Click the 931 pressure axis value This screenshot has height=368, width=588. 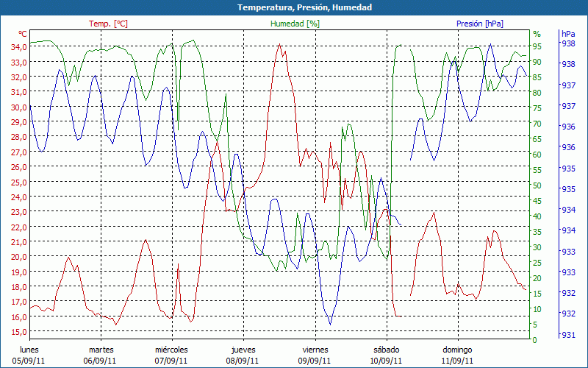coord(568,336)
